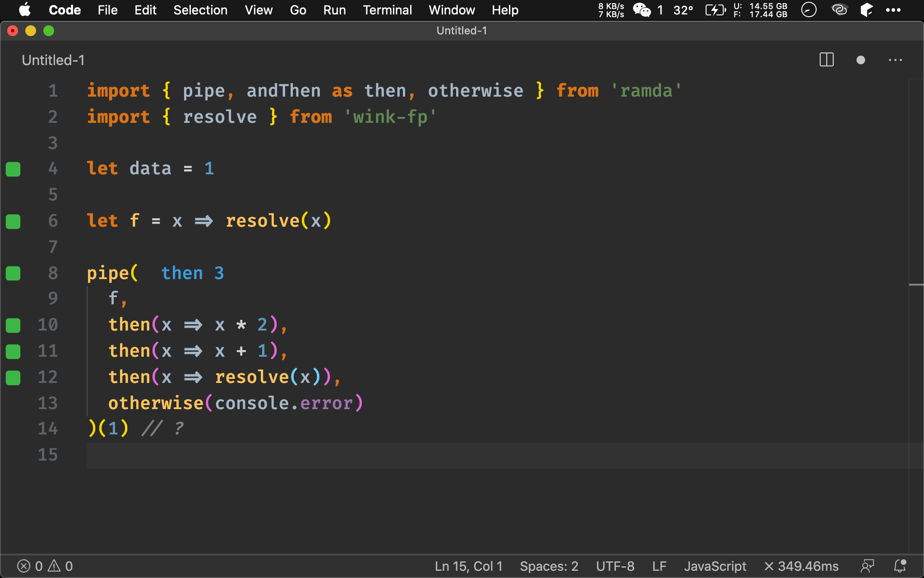
Task: Click the circular clock-like menu bar icon
Action: 808,9
